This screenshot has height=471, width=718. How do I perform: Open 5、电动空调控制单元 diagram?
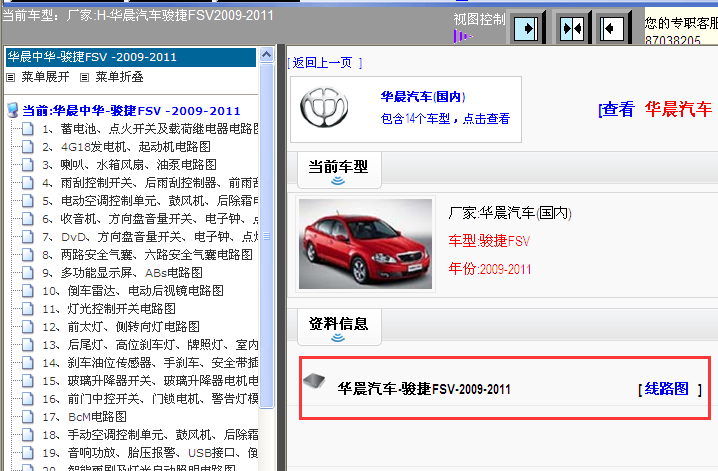[x=150, y=200]
